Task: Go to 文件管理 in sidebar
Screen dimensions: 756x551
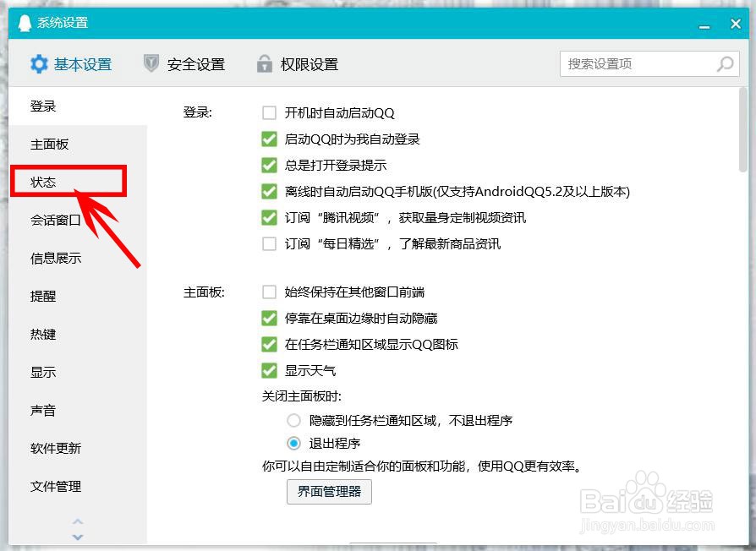Action: click(78, 487)
